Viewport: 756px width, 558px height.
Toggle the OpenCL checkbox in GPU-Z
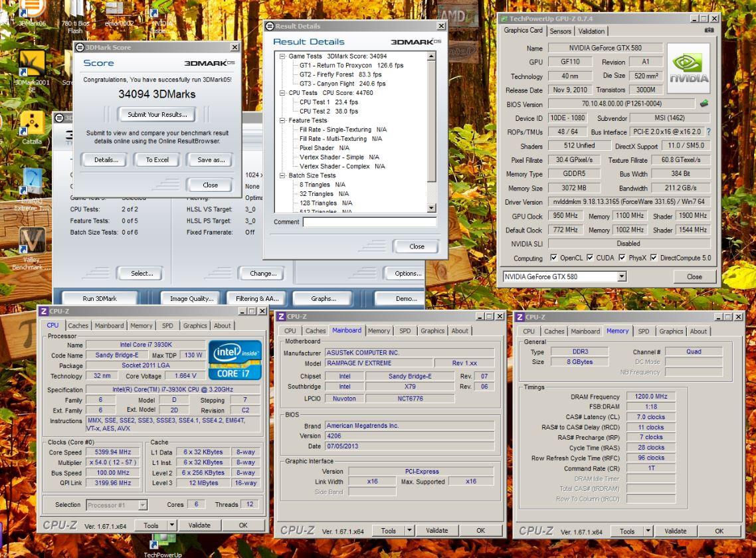553,258
